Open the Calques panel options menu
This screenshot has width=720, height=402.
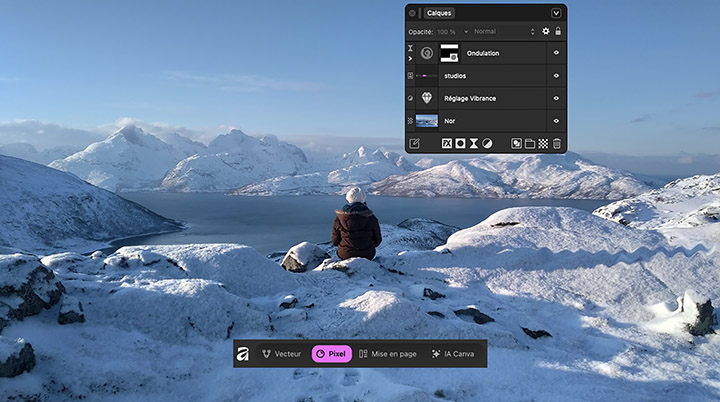(x=556, y=13)
